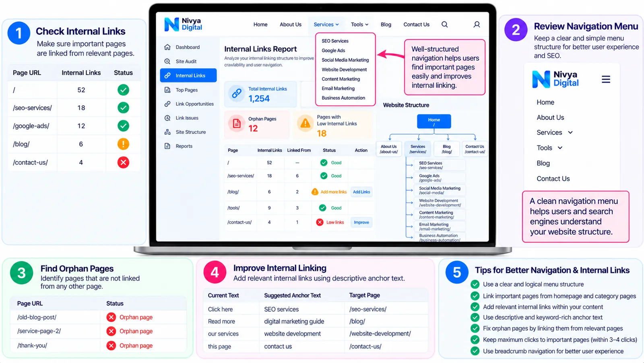
Task: Choose Website Development in Services menu
Action: point(344,70)
